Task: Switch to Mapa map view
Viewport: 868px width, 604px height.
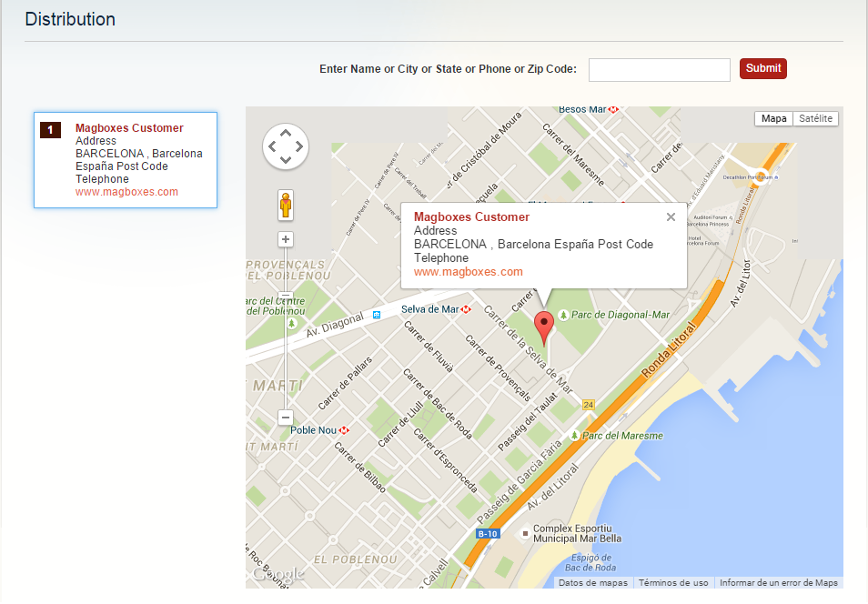Action: (773, 118)
